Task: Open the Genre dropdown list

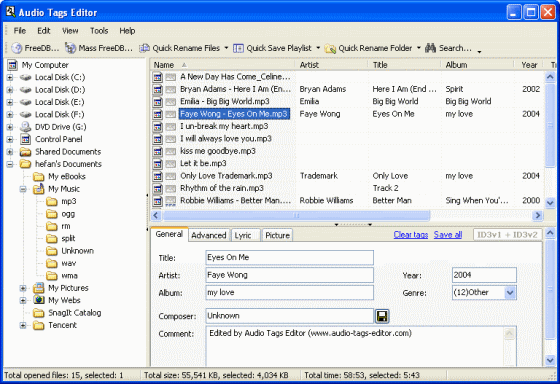Action: pyautogui.click(x=510, y=293)
